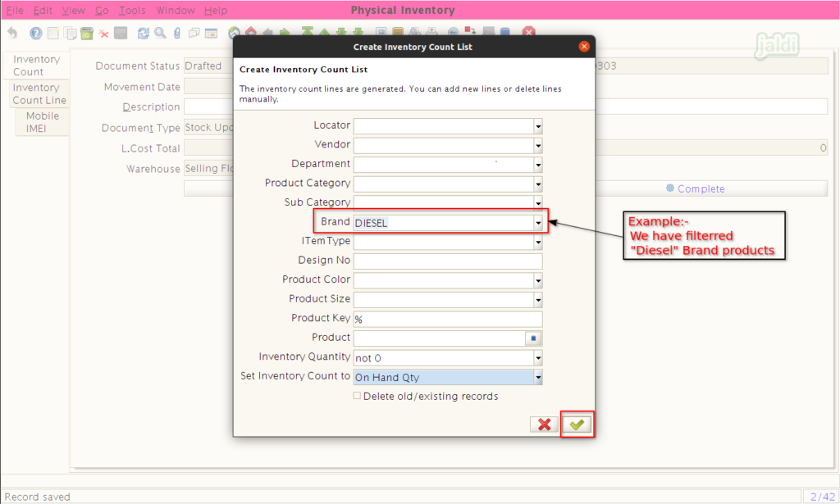
Task: Click the Attachment paperclip icon
Action: (177, 33)
